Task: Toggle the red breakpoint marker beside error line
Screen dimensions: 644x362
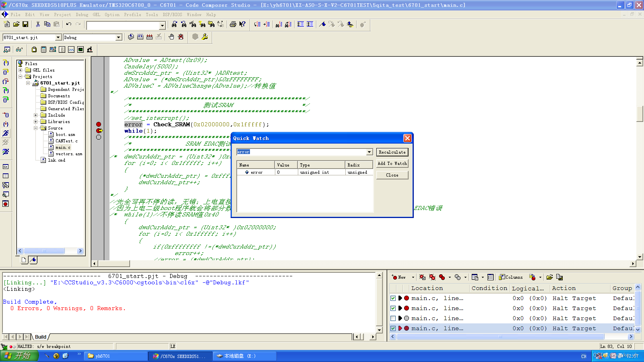Action: click(99, 124)
